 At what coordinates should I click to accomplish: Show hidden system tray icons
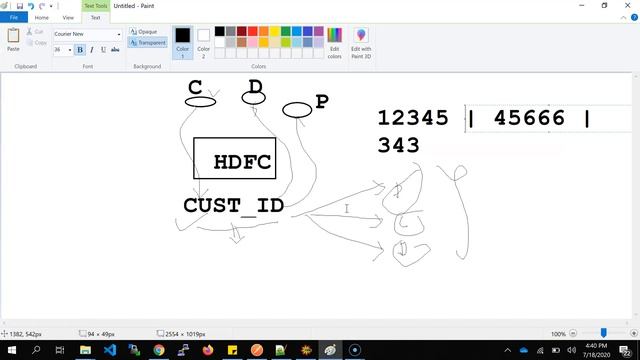507,350
